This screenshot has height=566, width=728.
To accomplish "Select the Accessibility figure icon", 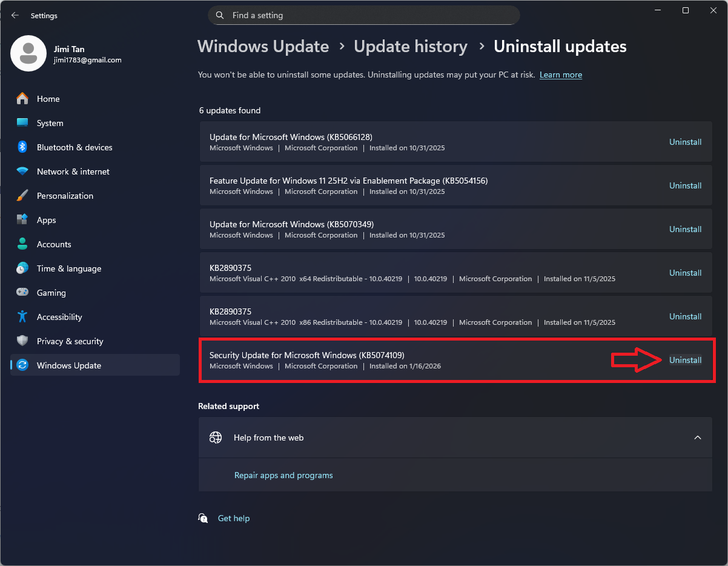I will [x=22, y=317].
